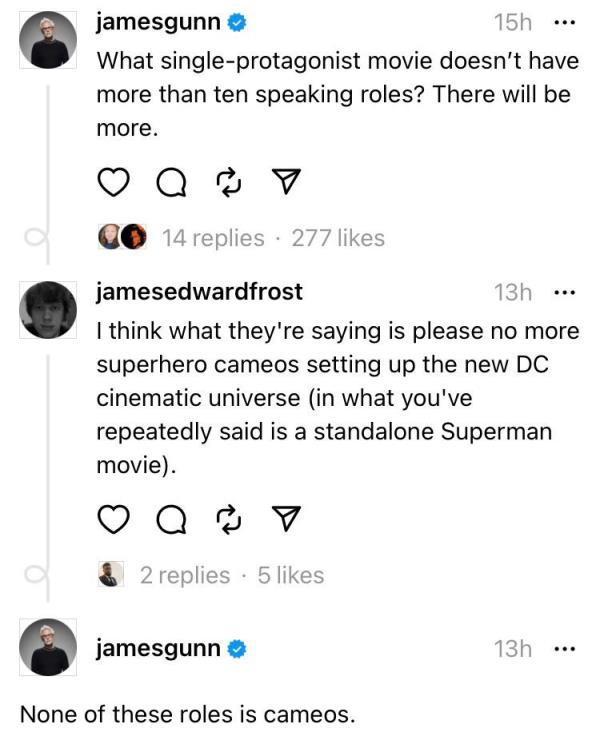Open more options on jamesedwardfrost's post
600x744 pixels.
(565, 292)
